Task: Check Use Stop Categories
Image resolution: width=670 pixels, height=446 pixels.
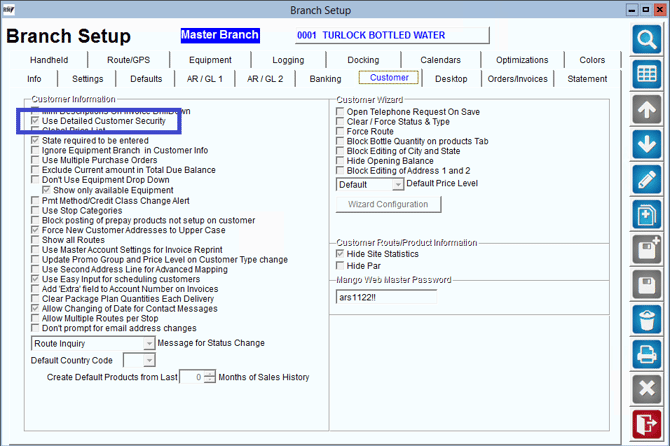Action: point(35,211)
